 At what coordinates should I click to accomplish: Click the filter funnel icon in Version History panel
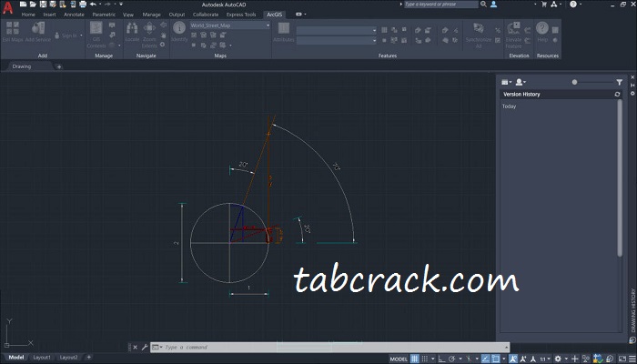(619, 82)
